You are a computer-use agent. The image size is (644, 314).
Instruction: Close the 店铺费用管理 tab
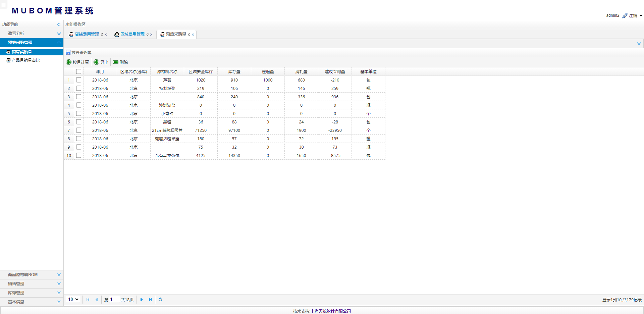coord(106,35)
